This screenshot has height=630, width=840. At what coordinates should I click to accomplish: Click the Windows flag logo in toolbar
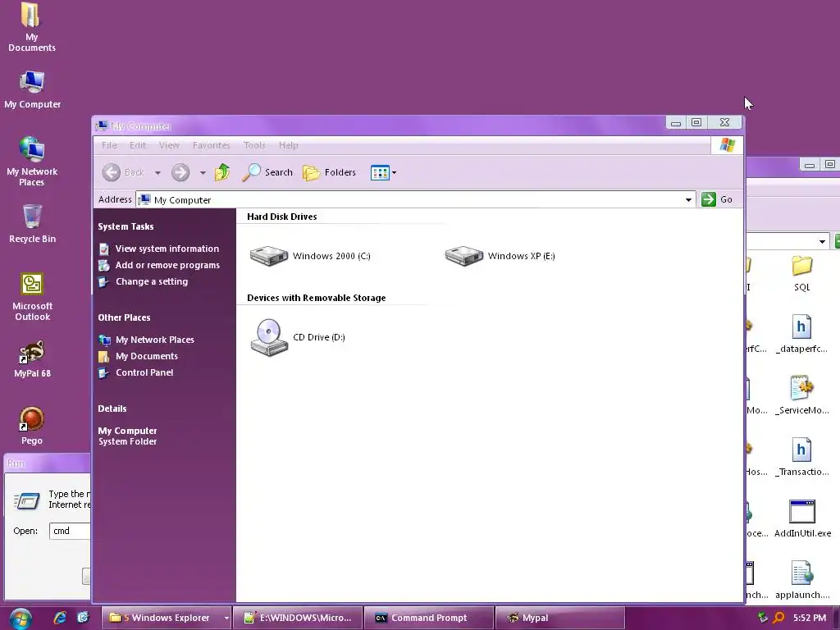tap(727, 145)
